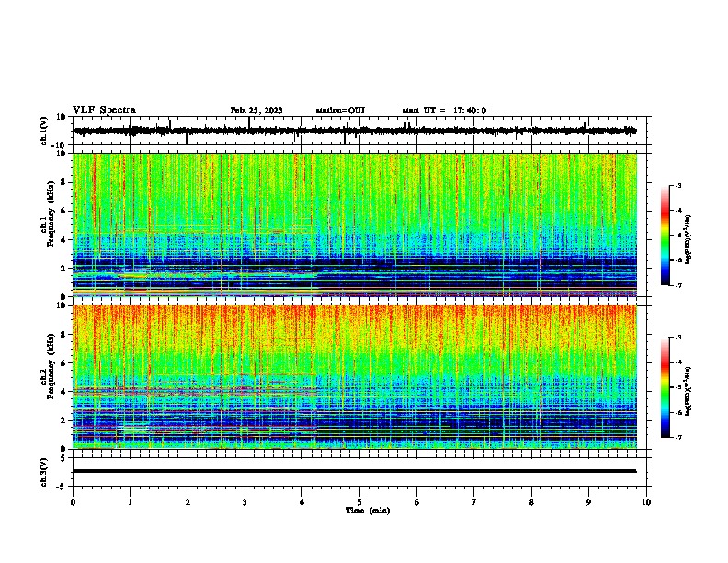Click the 6 kHz tick on ch.2 frequency axis
The width and height of the screenshot is (728, 563).
pos(64,363)
